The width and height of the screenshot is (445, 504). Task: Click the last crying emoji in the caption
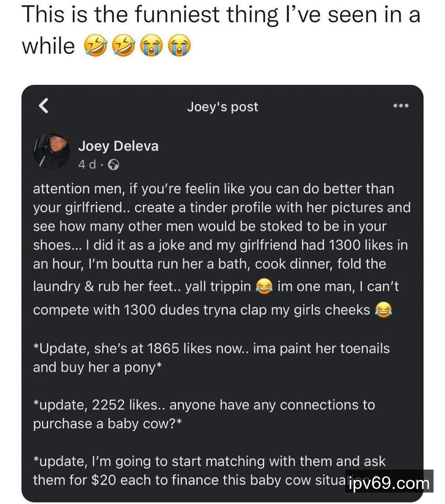point(180,46)
